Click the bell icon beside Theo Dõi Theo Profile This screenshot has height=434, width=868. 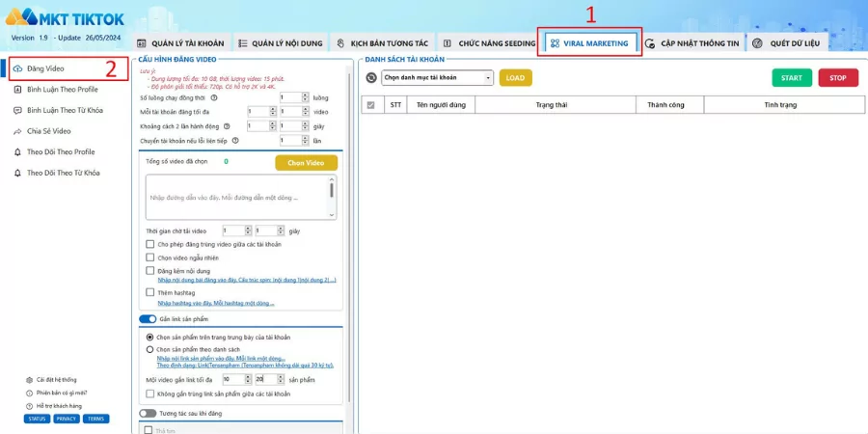(17, 151)
